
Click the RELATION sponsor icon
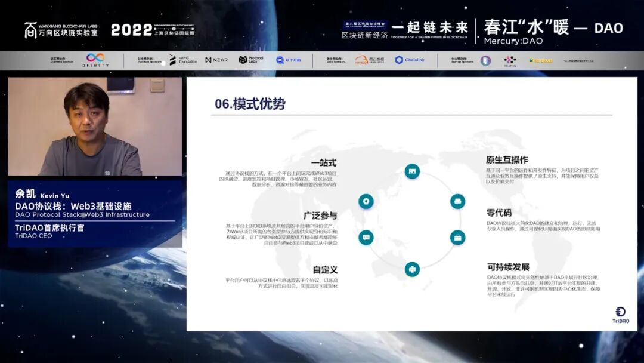pyautogui.click(x=509, y=60)
